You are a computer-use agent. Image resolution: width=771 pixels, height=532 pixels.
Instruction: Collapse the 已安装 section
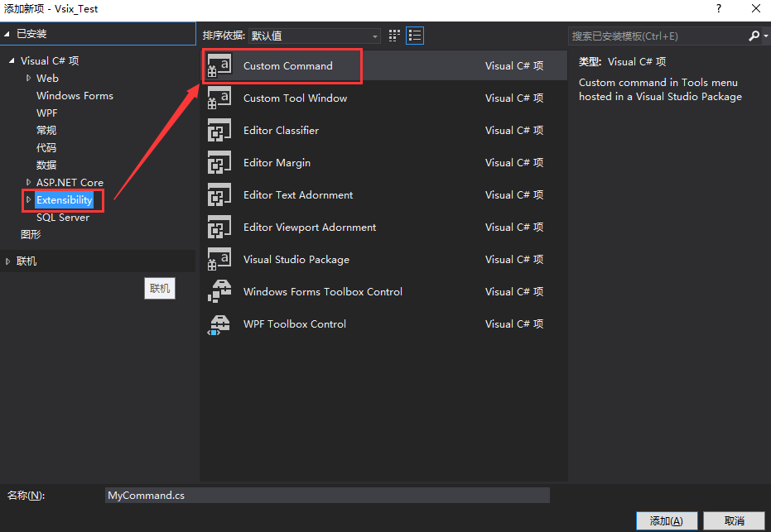[7, 34]
